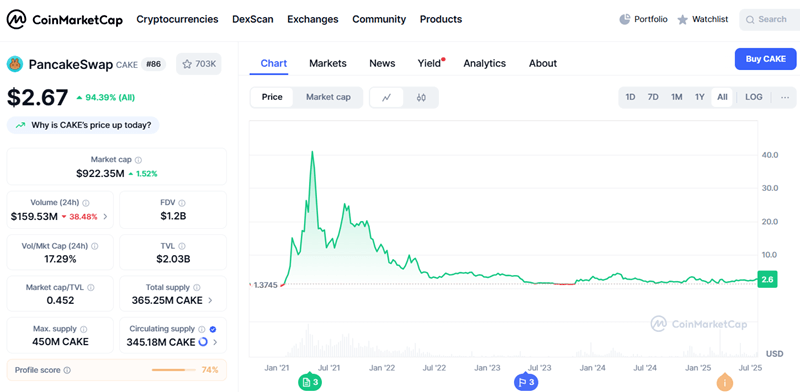Switch to candlestick chart view
This screenshot has width=800, height=392.
pos(421,97)
